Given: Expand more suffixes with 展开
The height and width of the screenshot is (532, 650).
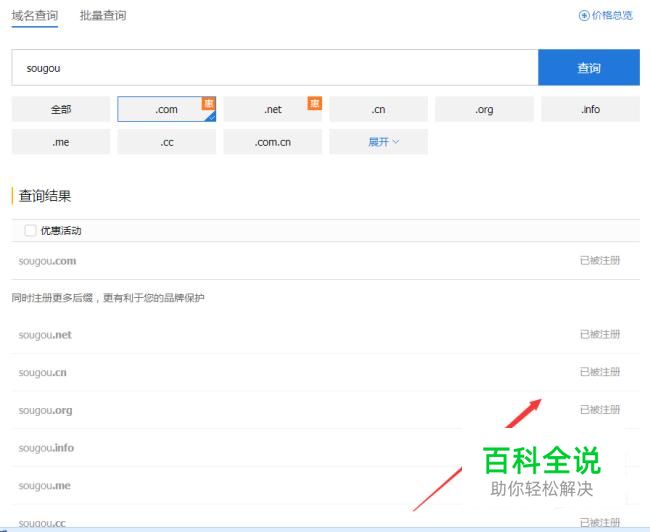Looking at the screenshot, I should click(x=378, y=142).
